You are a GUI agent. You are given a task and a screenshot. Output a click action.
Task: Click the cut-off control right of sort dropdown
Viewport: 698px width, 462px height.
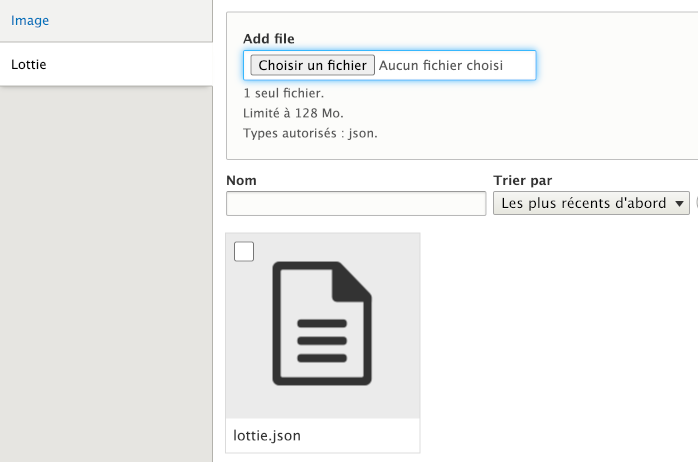click(x=695, y=204)
